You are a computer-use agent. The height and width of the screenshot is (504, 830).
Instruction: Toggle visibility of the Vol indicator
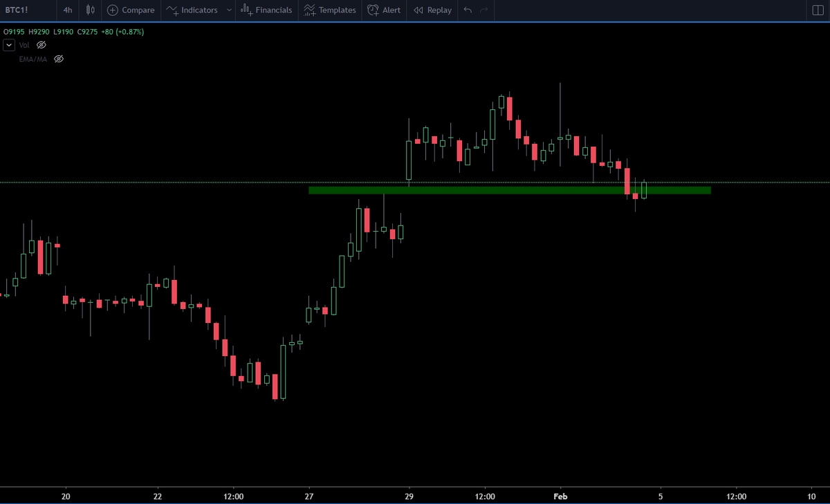pos(41,45)
